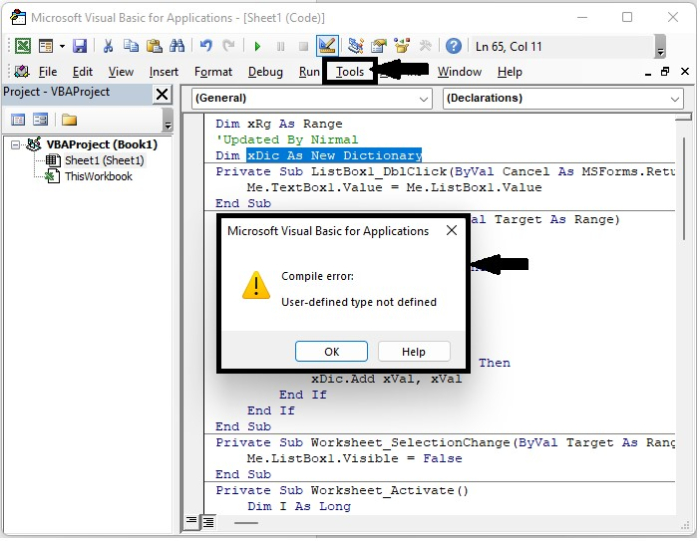Open the Run menu
Screen dimensions: 700x541
point(309,72)
